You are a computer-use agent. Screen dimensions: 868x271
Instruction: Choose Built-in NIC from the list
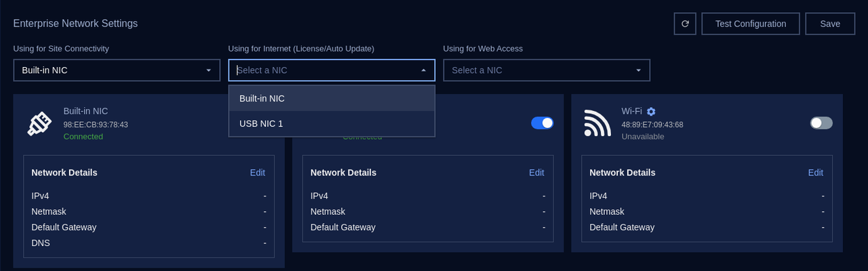pos(332,98)
